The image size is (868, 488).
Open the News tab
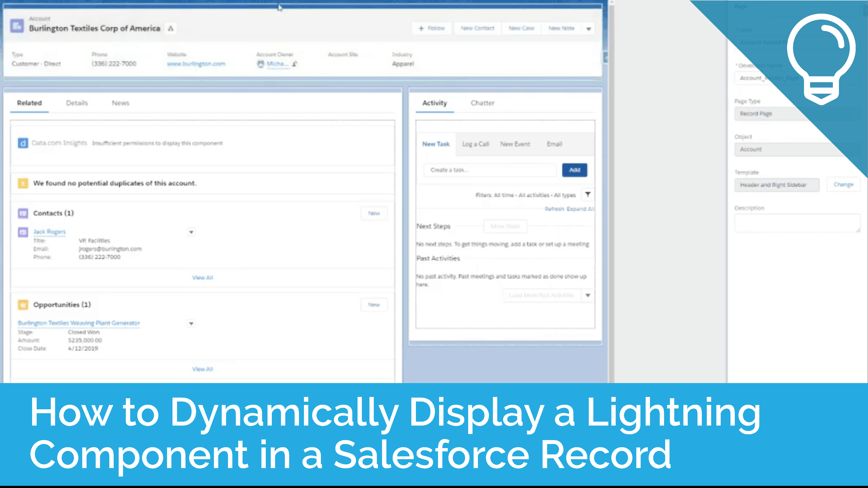point(120,103)
